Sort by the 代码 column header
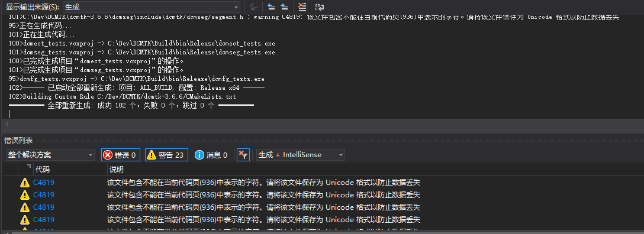This screenshot has height=234, width=644. coord(43,169)
